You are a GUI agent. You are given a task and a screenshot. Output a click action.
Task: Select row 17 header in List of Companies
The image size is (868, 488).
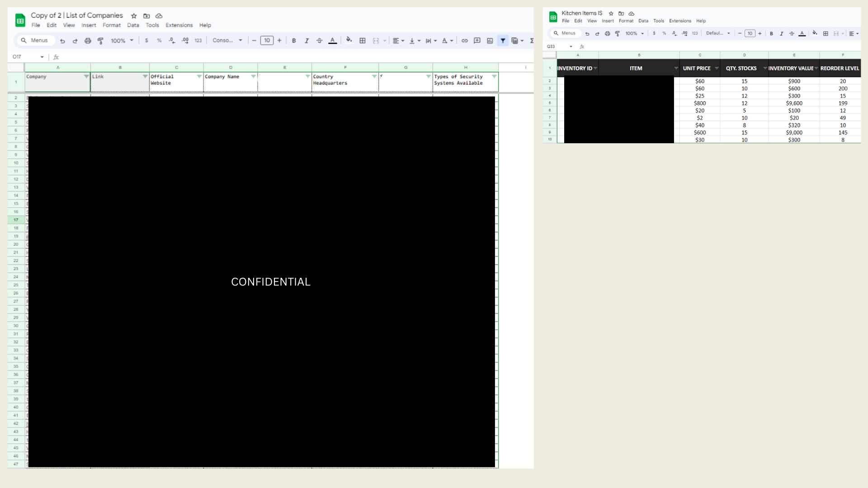pyautogui.click(x=16, y=220)
